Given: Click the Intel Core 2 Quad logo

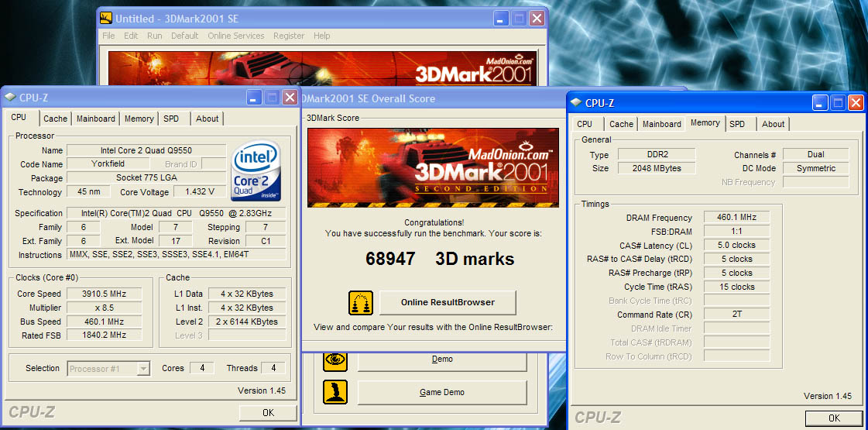Looking at the screenshot, I should tap(256, 170).
